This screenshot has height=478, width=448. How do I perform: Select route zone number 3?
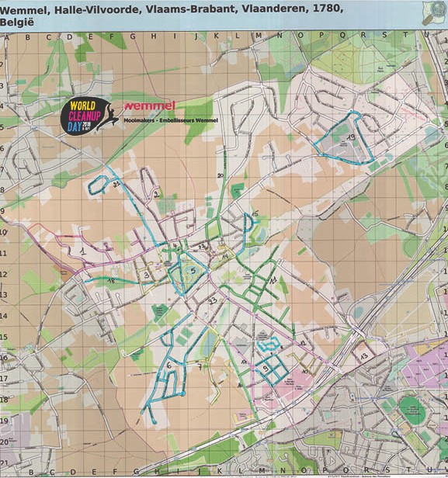pos(147,275)
